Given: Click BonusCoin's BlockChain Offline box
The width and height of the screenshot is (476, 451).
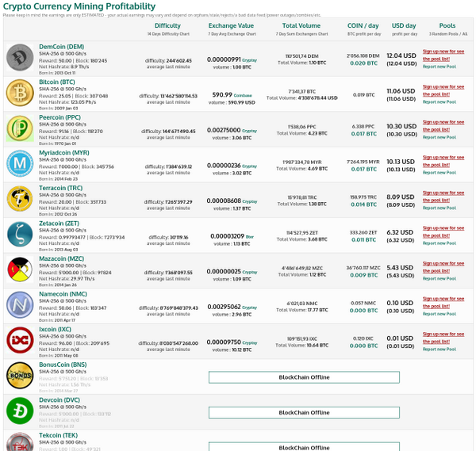Looking at the screenshot, I should coord(304,377).
